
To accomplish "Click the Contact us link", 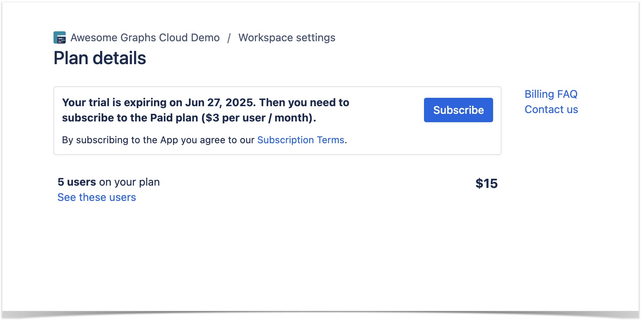I will click(551, 110).
